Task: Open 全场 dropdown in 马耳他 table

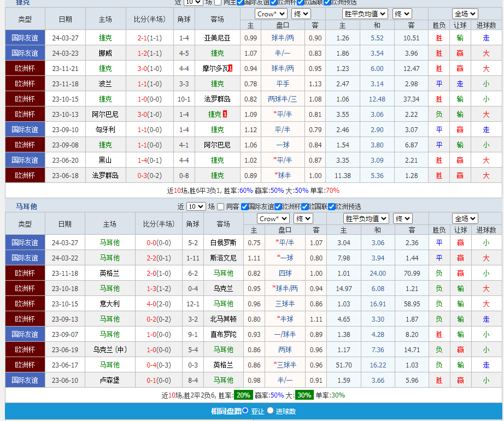Action: point(465,218)
